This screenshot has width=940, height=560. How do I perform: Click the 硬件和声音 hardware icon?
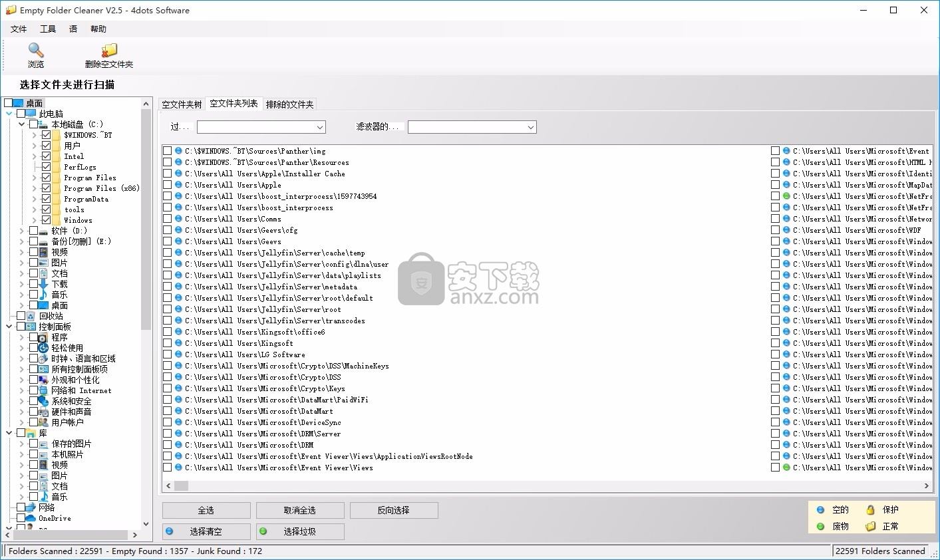[43, 412]
